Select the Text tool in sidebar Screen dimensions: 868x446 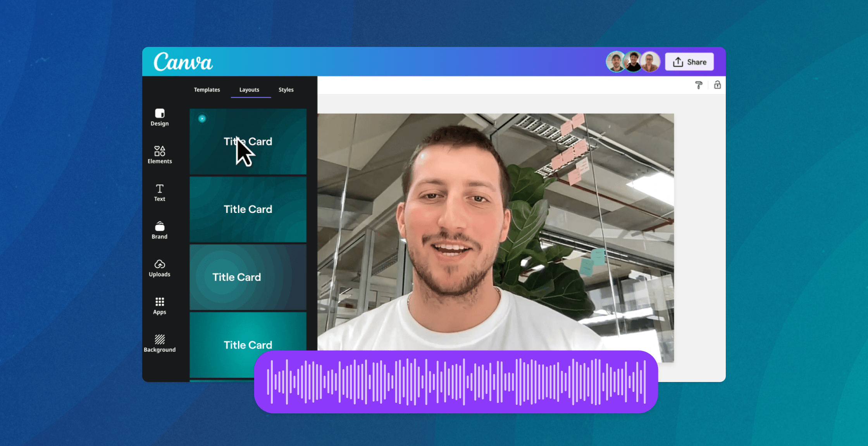[160, 193]
